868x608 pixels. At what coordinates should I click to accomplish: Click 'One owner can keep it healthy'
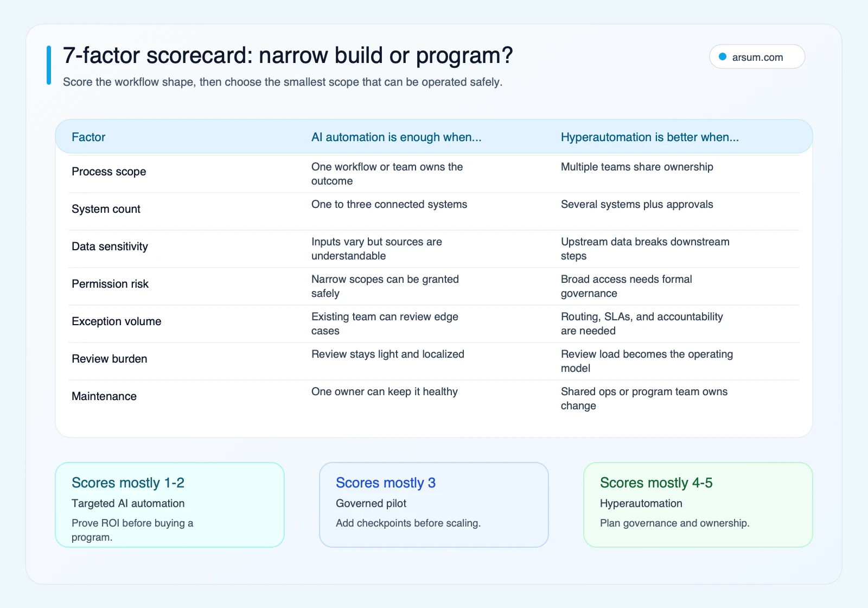coord(385,391)
